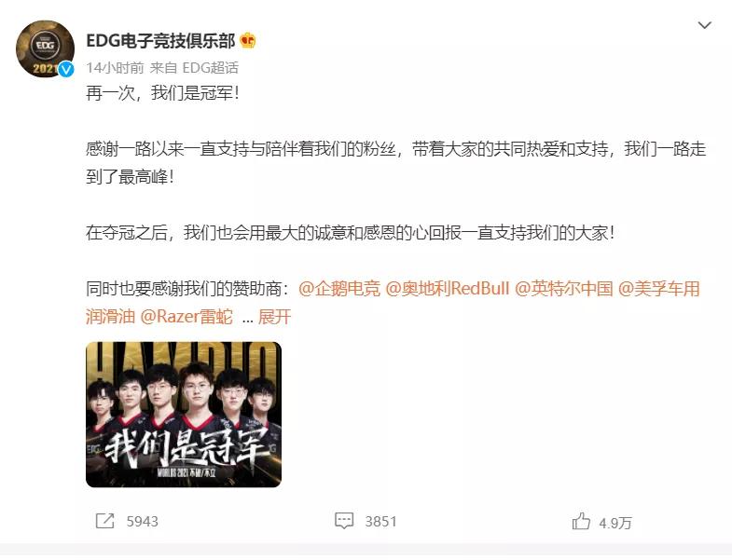This screenshot has width=732, height=560.
Task: Click the 14小时前 timestamp
Action: pyautogui.click(x=115, y=68)
